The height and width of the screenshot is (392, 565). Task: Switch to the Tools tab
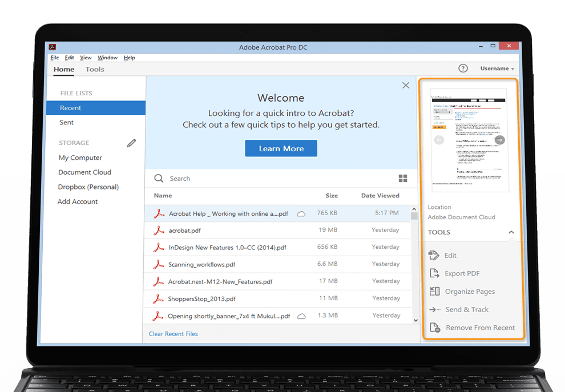click(95, 69)
